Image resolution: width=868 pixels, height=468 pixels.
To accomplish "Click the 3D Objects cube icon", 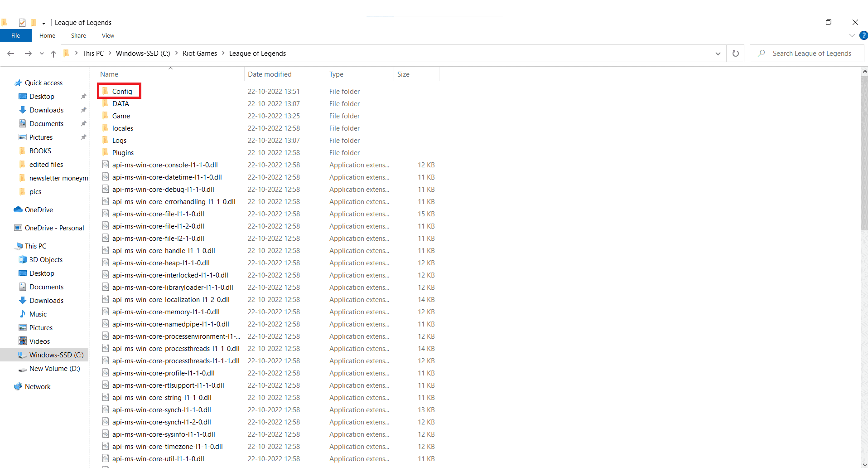I will (x=23, y=259).
